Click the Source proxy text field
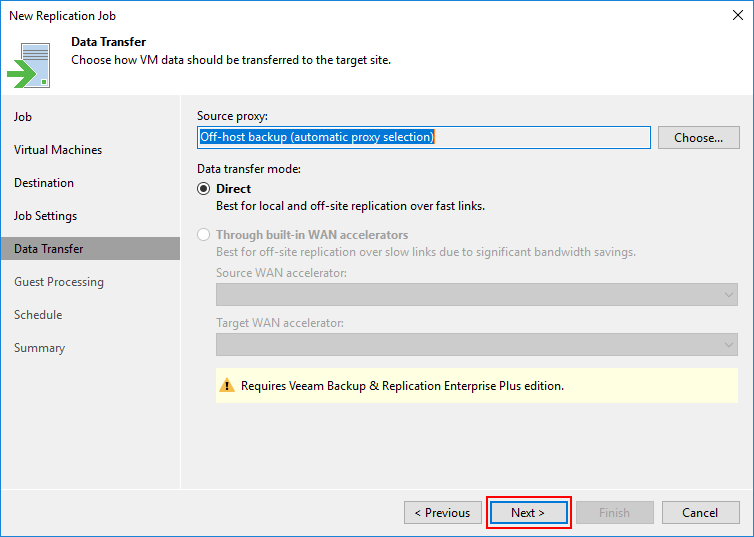 tap(424, 137)
